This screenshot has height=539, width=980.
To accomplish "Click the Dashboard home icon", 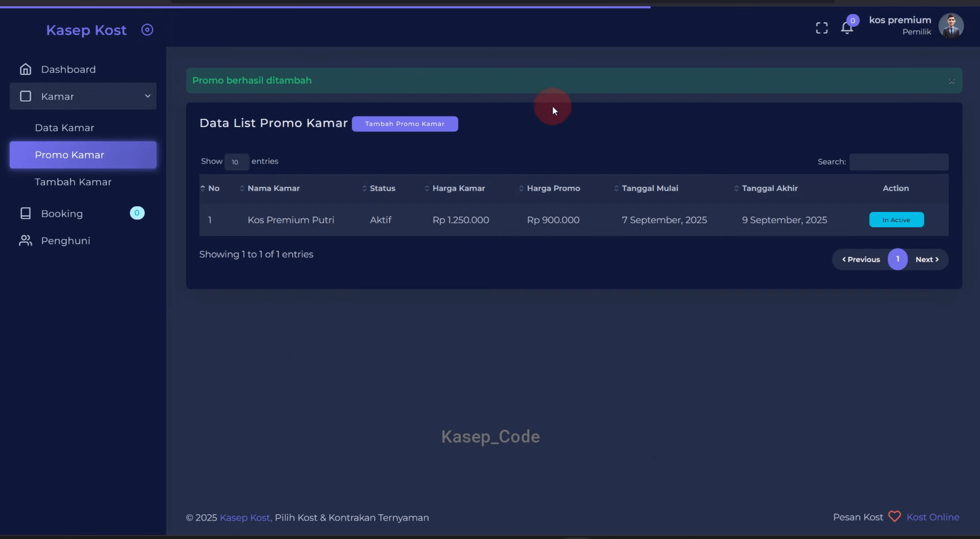I will (25, 69).
